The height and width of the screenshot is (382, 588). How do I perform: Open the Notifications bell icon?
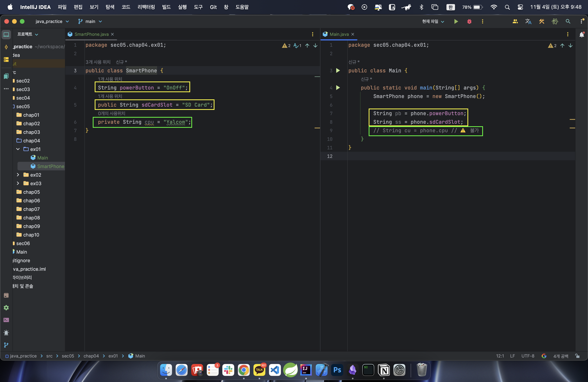click(582, 34)
